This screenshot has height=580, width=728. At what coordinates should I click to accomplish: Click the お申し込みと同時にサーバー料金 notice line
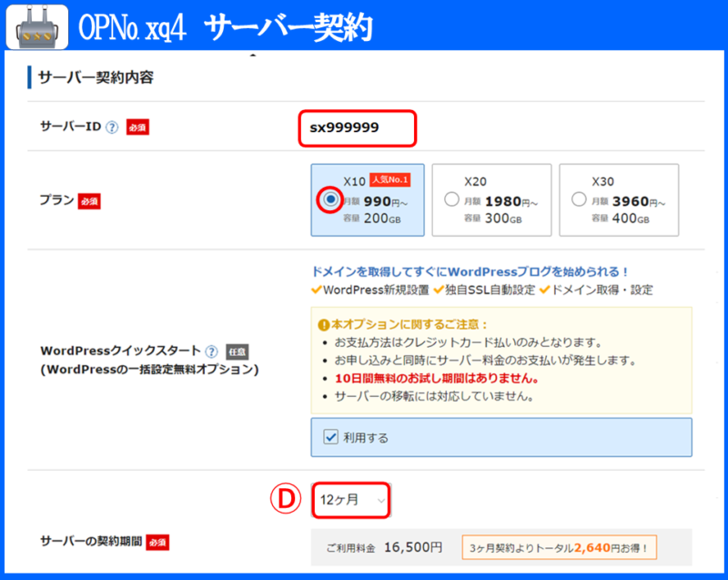click(485, 361)
